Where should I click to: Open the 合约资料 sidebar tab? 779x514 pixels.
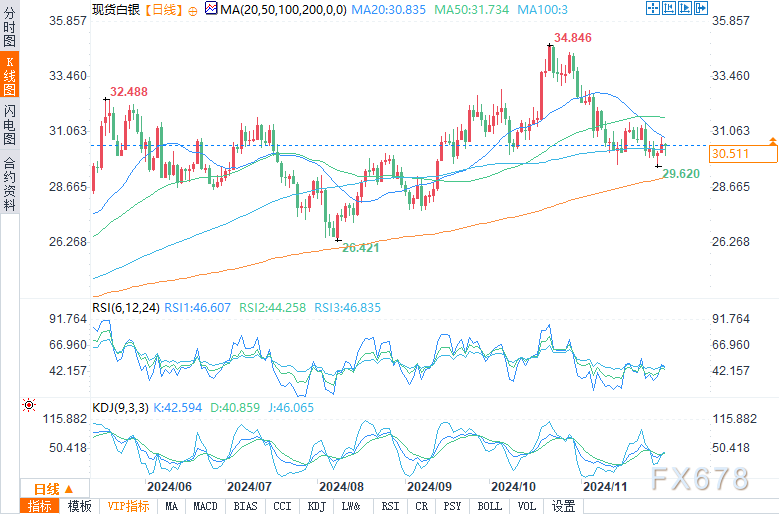9,183
